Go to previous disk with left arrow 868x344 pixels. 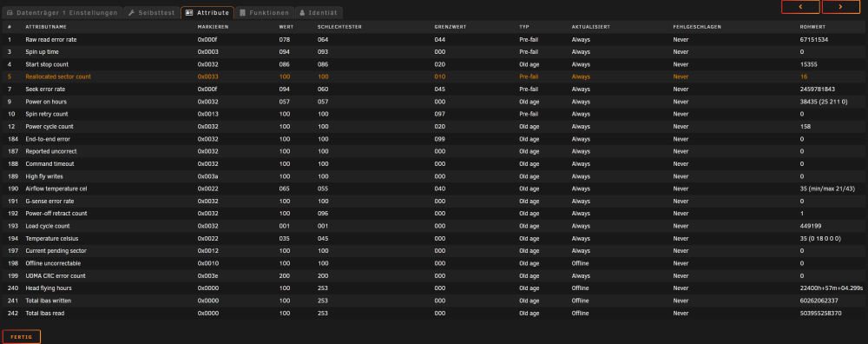[x=800, y=7]
